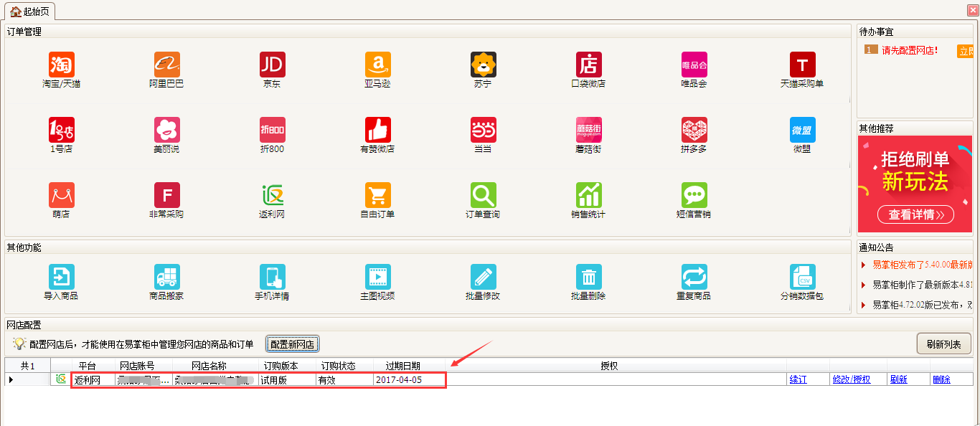Open the 易掌柜发布了5.40.00 announcement
The width and height of the screenshot is (980, 426).
(922, 265)
